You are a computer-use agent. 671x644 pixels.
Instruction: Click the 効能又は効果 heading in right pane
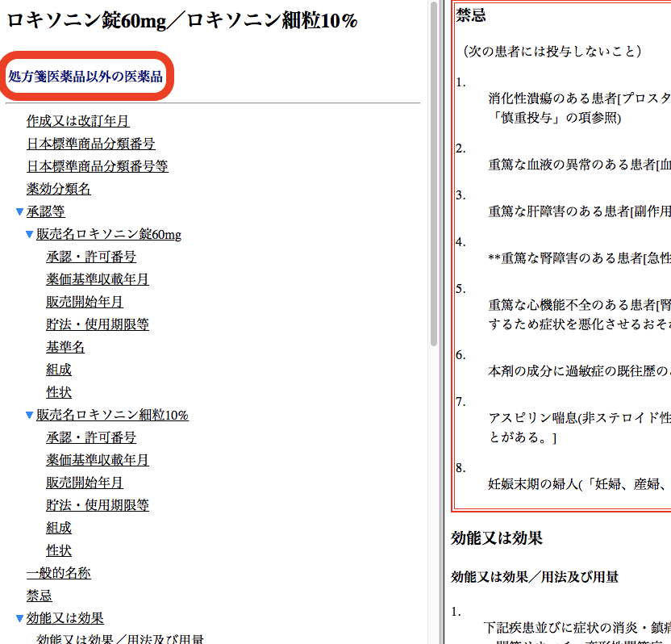click(497, 538)
